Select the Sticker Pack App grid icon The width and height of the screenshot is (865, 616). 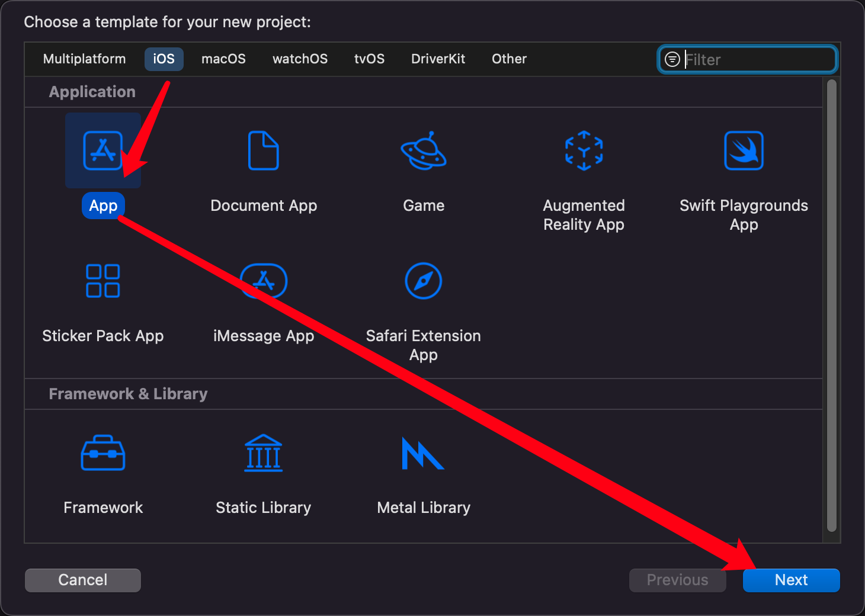[x=103, y=281]
